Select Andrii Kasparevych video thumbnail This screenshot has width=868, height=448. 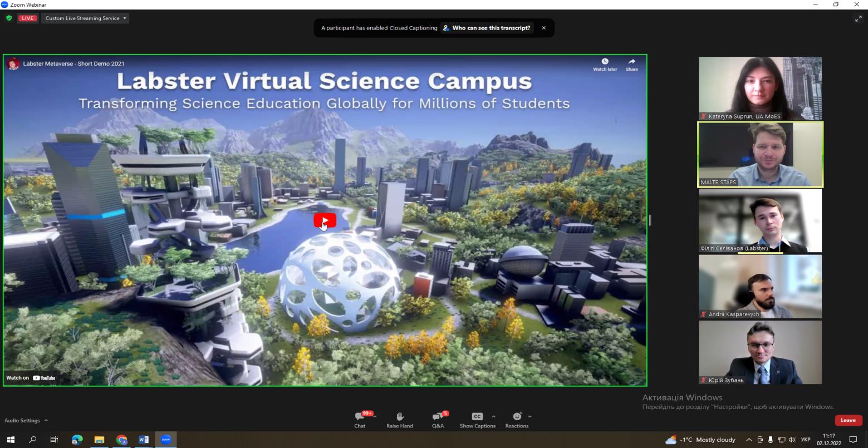(x=760, y=286)
